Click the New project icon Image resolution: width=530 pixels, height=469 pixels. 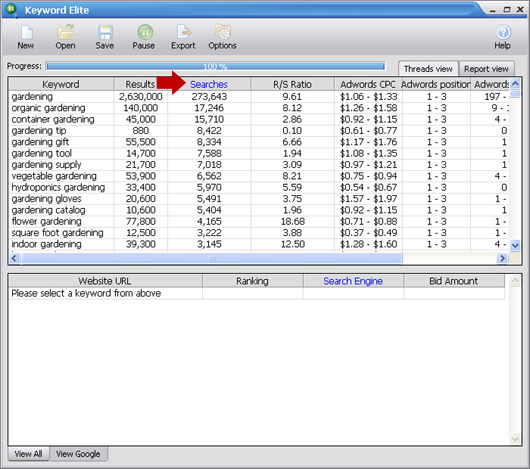(x=26, y=37)
